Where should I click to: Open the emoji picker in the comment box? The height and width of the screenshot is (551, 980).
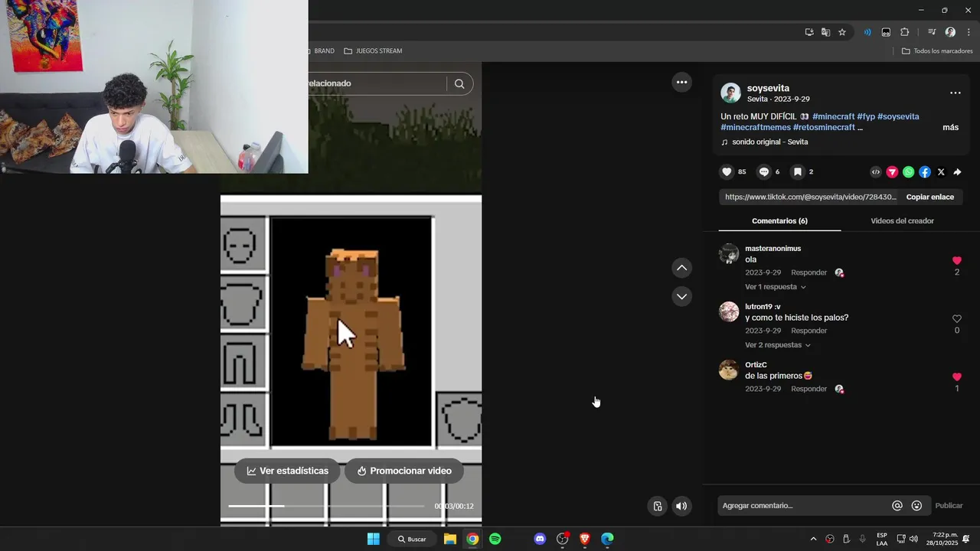(x=916, y=505)
